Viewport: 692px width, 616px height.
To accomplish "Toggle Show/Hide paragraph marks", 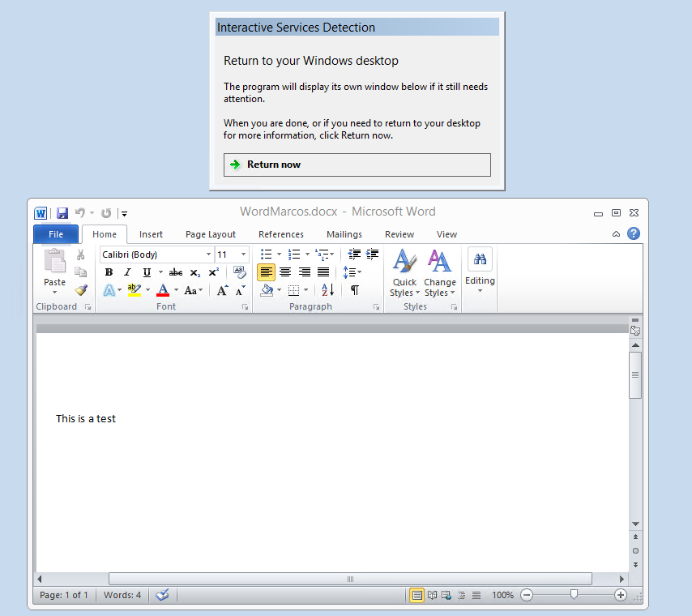I will coord(354,290).
